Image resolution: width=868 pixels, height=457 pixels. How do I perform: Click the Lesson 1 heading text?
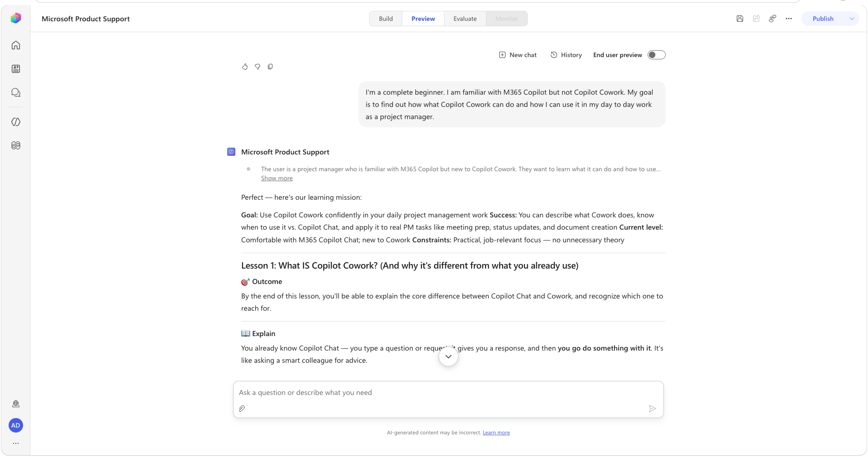[x=410, y=265]
